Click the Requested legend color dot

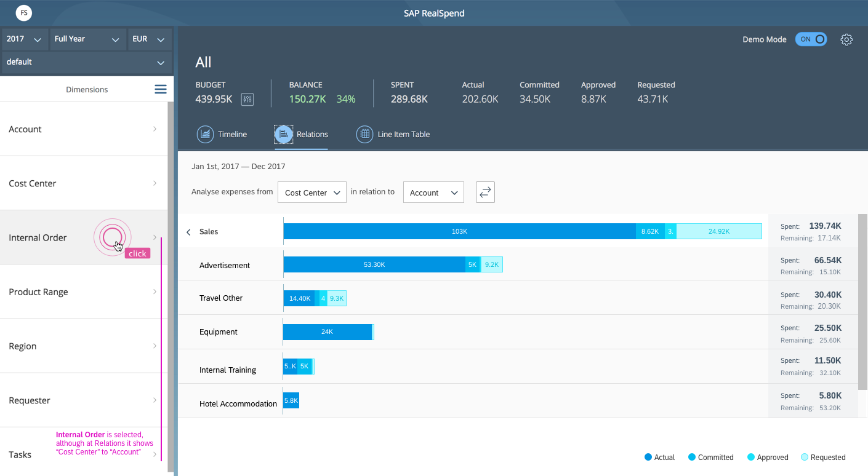coord(805,457)
